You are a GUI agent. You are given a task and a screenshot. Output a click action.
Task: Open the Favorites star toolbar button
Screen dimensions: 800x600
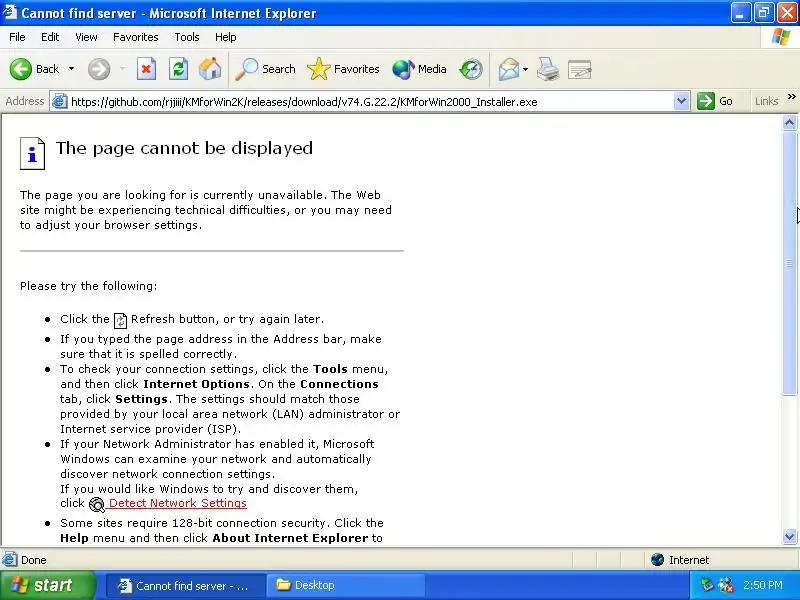pyautogui.click(x=343, y=69)
